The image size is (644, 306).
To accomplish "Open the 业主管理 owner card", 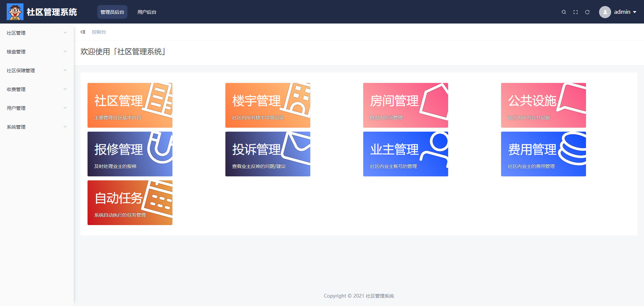I will click(x=406, y=154).
